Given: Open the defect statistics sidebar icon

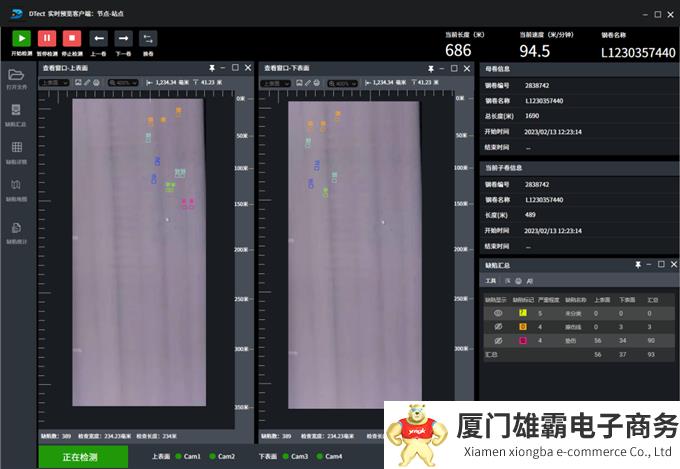Looking at the screenshot, I should coord(16,228).
